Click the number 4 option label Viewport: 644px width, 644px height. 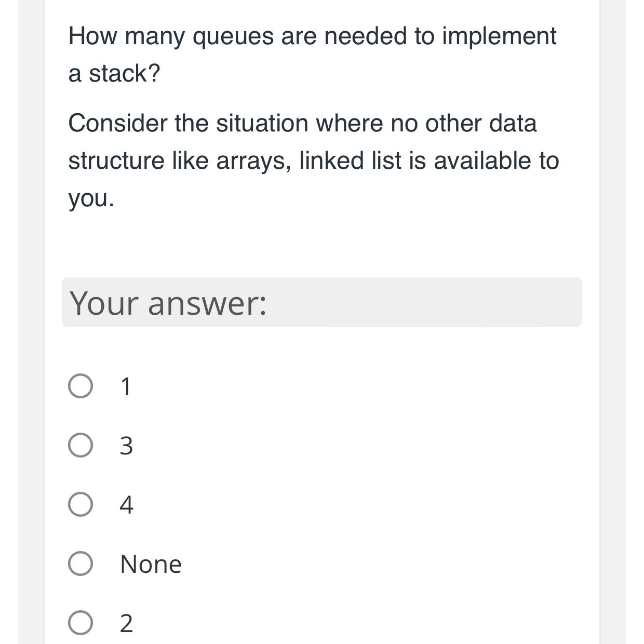tap(125, 504)
